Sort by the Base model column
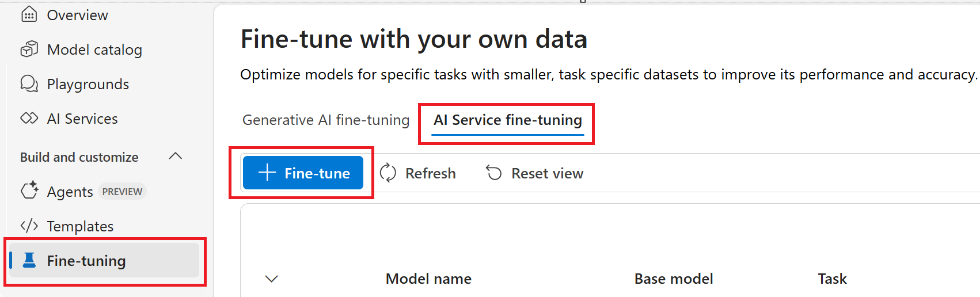Image resolution: width=980 pixels, height=297 pixels. tap(673, 279)
